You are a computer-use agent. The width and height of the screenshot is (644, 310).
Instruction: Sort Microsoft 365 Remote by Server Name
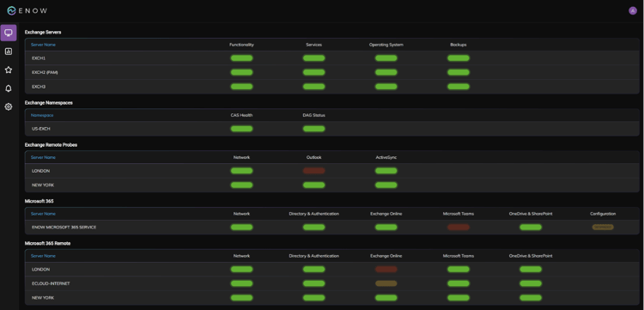click(43, 256)
